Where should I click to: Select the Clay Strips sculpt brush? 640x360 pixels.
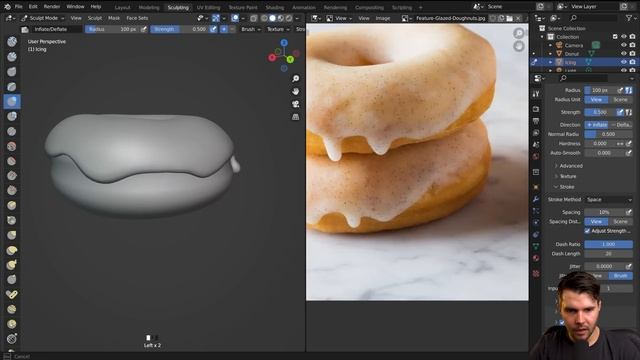pyautogui.click(x=12, y=57)
